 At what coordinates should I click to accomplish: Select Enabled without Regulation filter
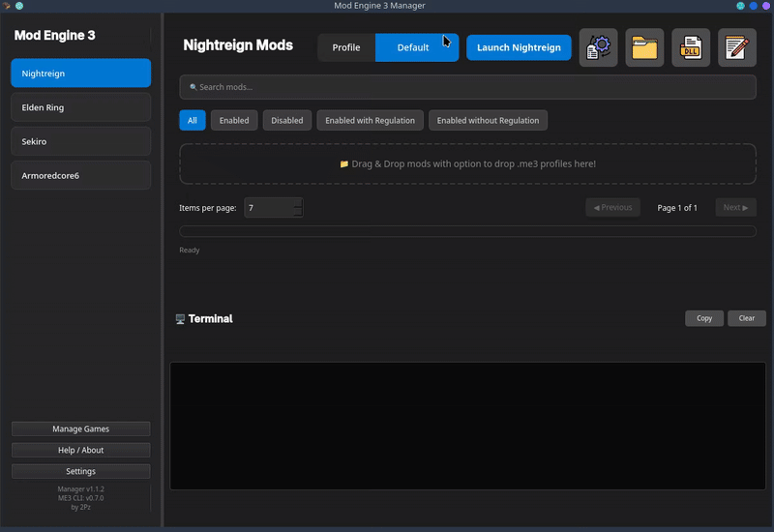tap(488, 121)
